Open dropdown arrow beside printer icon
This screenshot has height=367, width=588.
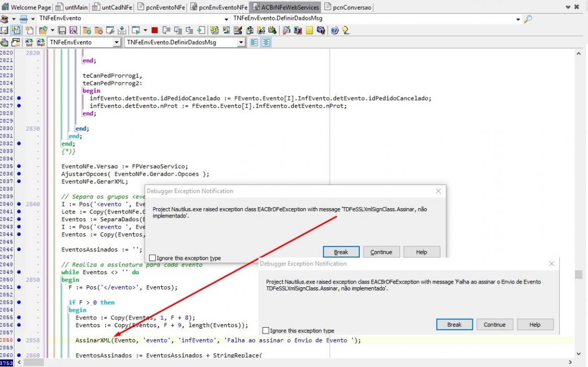click(32, 18)
